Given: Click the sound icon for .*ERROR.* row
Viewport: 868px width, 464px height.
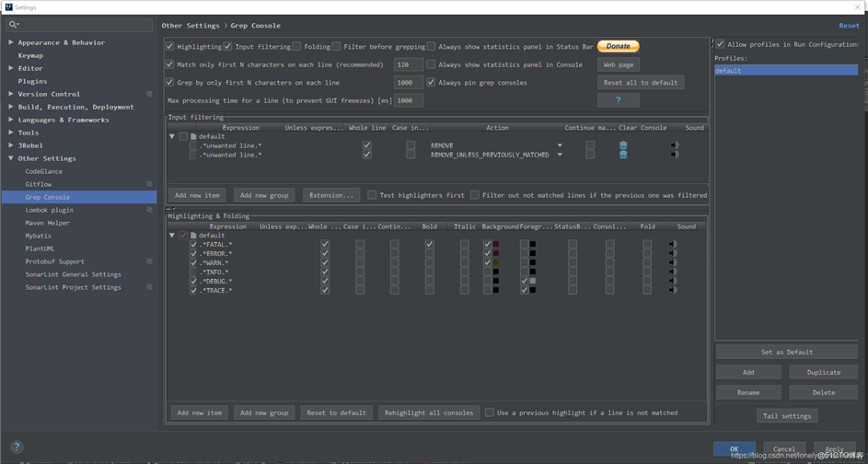Looking at the screenshot, I should [x=673, y=253].
